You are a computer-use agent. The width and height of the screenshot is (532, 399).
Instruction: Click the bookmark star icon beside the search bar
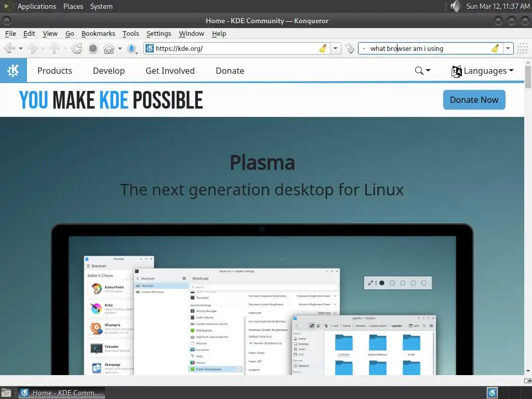pyautogui.click(x=350, y=48)
